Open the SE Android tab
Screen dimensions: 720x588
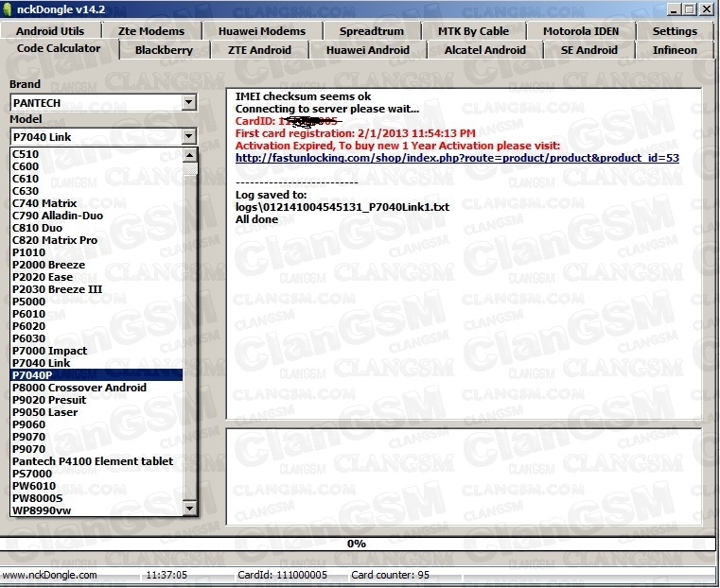pos(589,50)
